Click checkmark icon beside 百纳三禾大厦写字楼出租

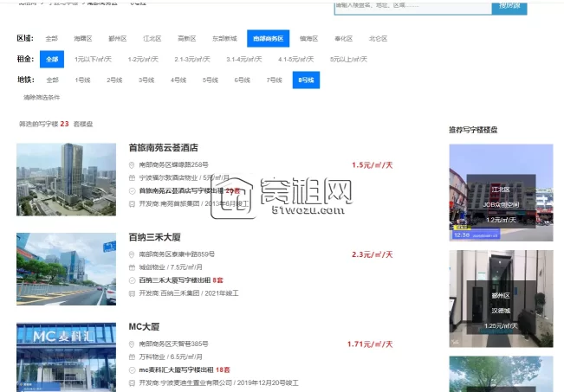pyautogui.click(x=132, y=280)
